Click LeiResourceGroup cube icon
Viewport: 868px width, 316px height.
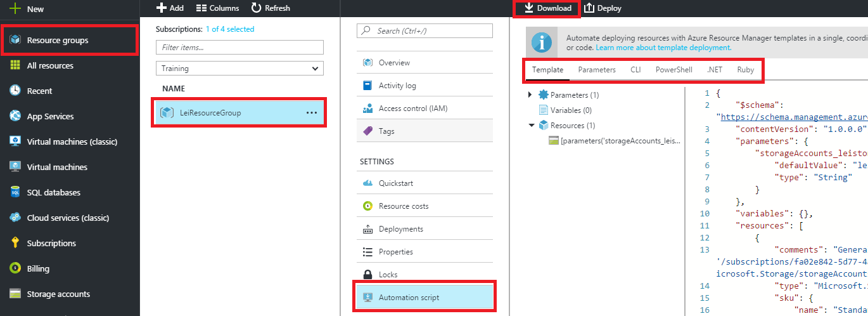pos(167,112)
